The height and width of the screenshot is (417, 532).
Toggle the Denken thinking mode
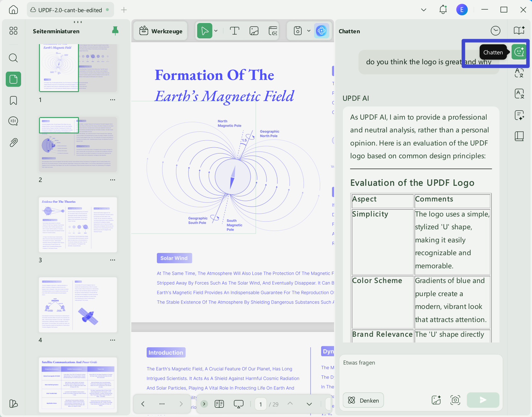[x=363, y=400]
